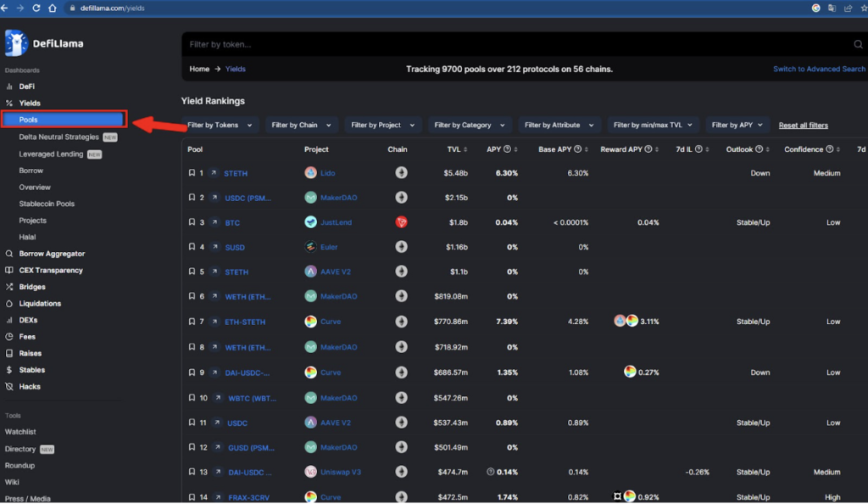Bookmark the SUSD Euler pool row 4
This screenshot has width=868, height=504.
pos(192,247)
